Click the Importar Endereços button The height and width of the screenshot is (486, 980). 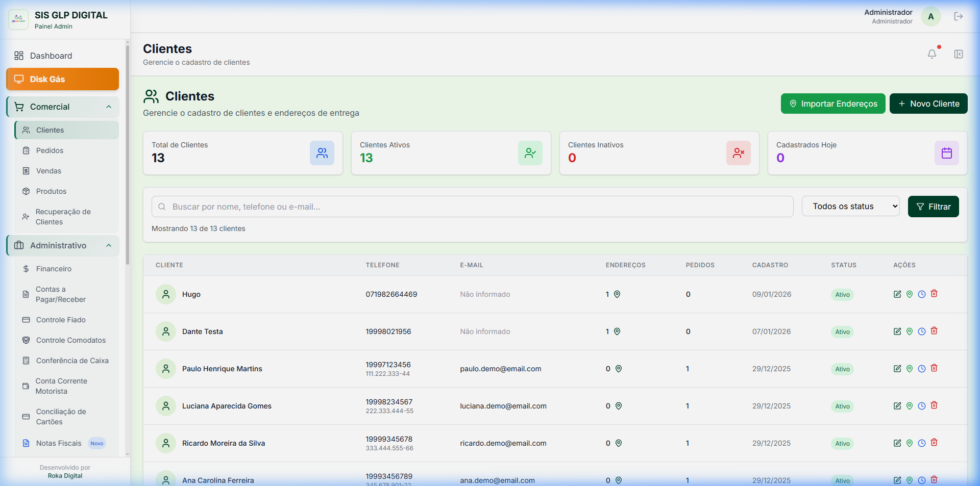point(832,104)
